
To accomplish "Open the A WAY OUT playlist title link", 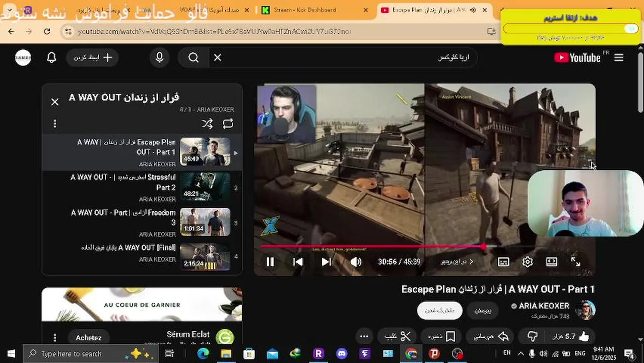I will tap(124, 97).
